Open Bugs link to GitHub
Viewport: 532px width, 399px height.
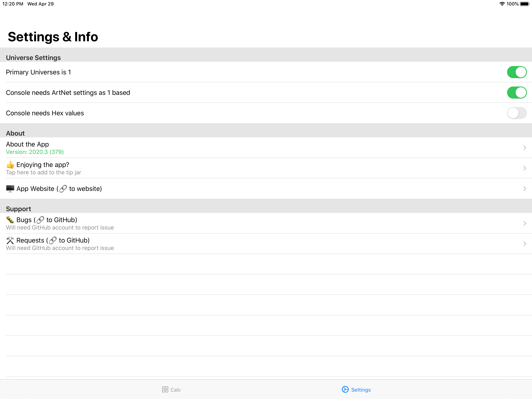point(62,220)
